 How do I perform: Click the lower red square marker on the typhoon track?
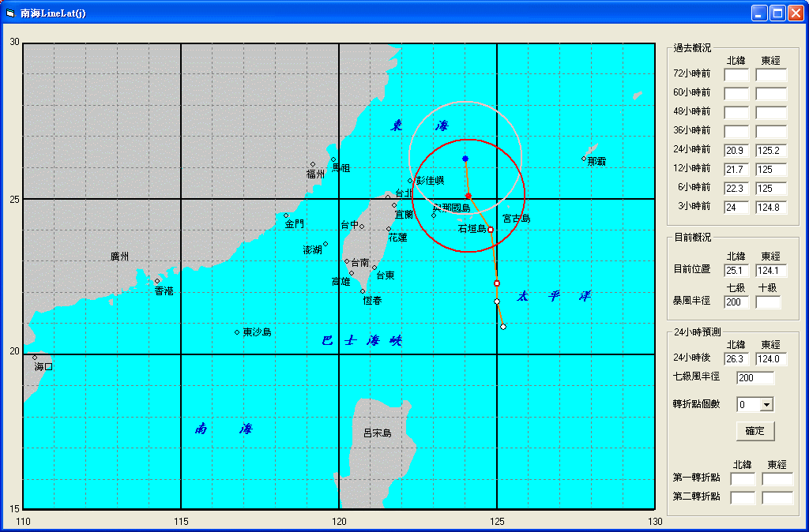pyautogui.click(x=497, y=283)
